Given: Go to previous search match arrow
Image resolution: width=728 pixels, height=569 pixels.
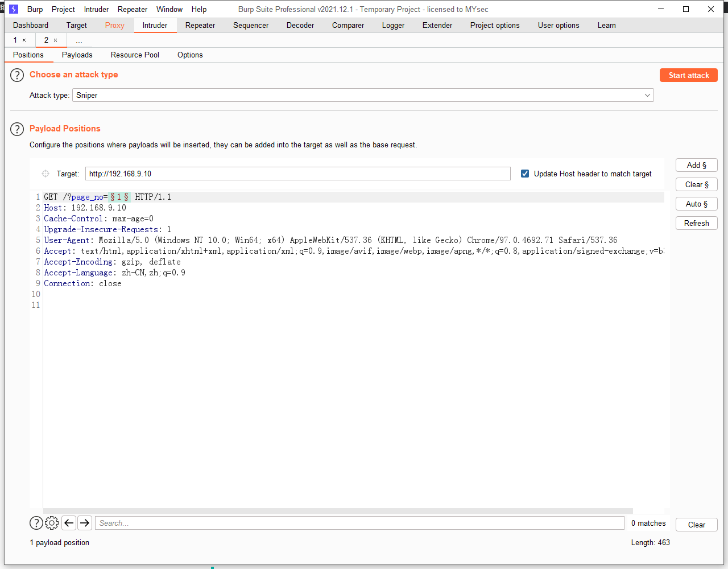Looking at the screenshot, I should 69,523.
